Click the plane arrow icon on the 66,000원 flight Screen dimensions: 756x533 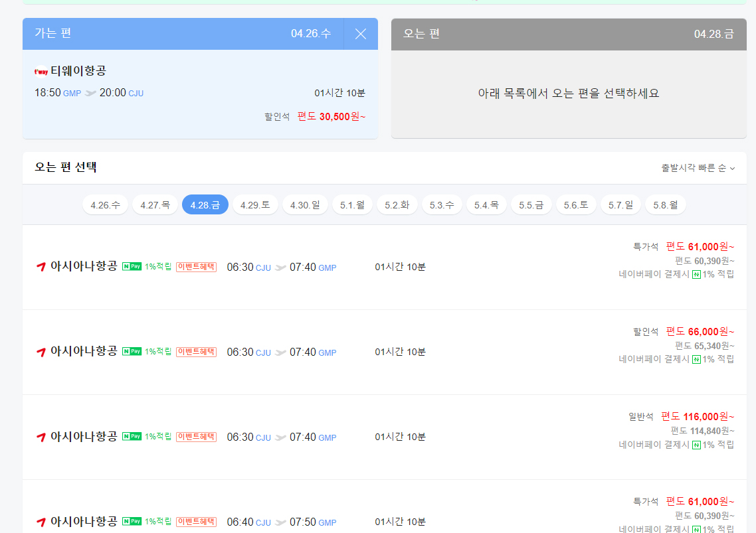(280, 352)
